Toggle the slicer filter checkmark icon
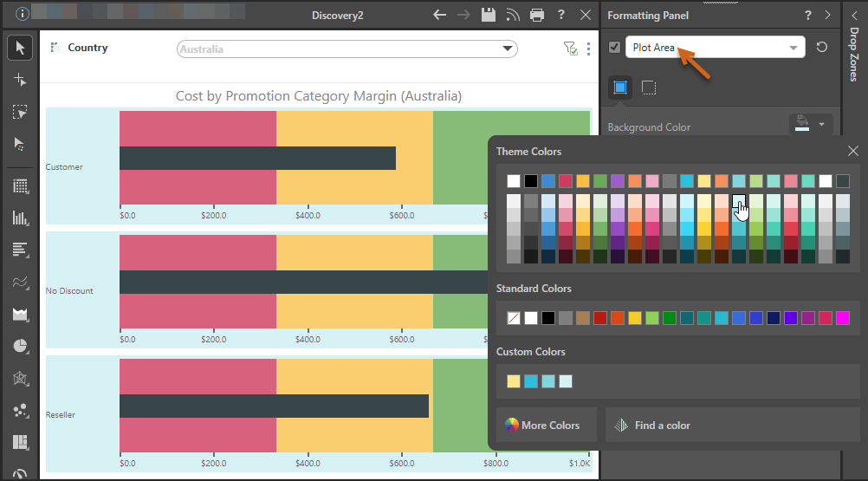 pyautogui.click(x=569, y=49)
